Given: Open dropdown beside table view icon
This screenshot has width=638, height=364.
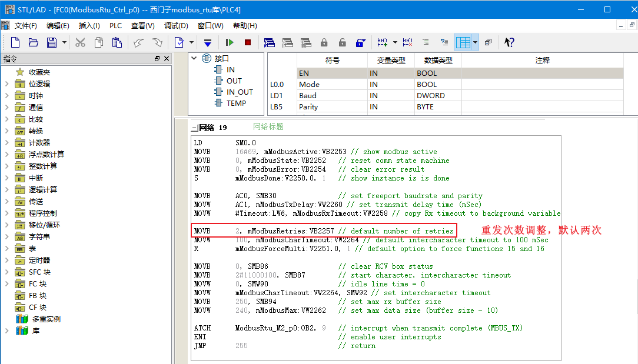Looking at the screenshot, I should point(475,42).
